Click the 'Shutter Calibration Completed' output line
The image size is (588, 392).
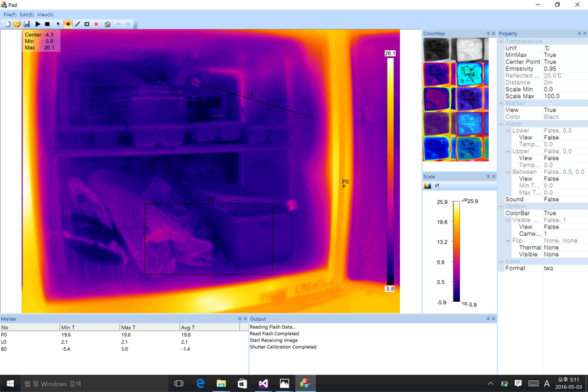283,347
